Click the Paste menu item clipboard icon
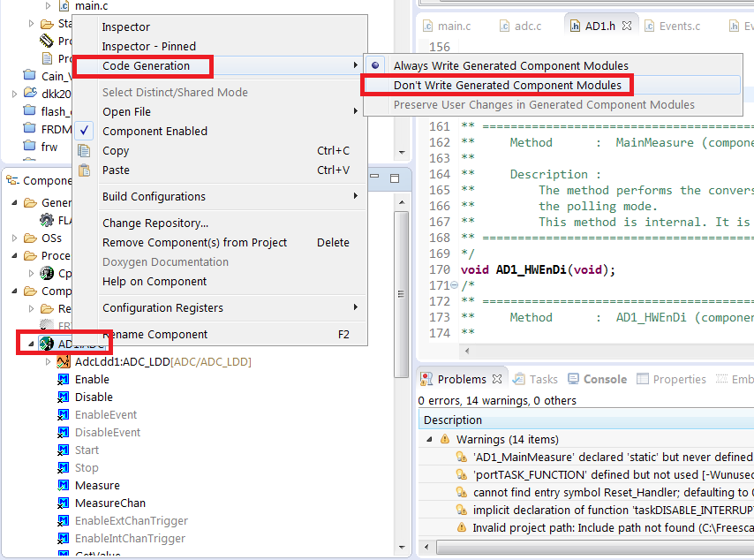Image resolution: width=754 pixels, height=560 pixels. (84, 170)
